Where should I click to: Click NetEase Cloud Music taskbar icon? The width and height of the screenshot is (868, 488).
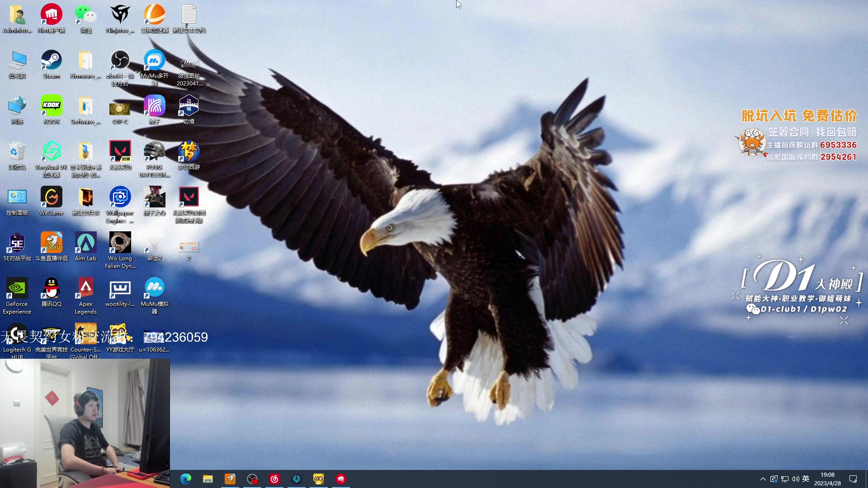[x=274, y=479]
